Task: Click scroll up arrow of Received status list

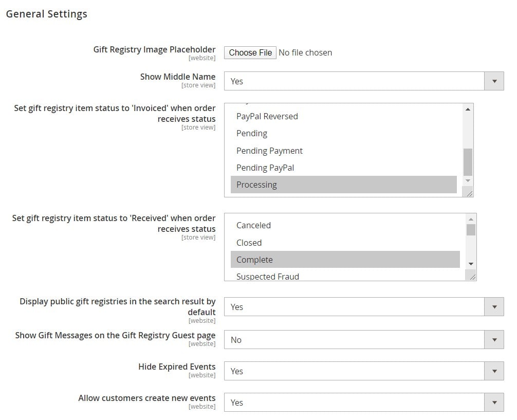Action: coord(471,220)
